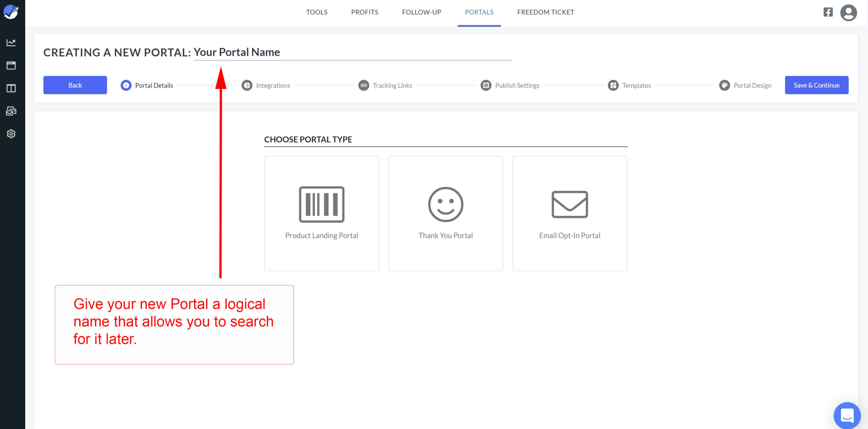Click the Save & Continue button
Image resolution: width=868 pixels, height=429 pixels.
816,85
